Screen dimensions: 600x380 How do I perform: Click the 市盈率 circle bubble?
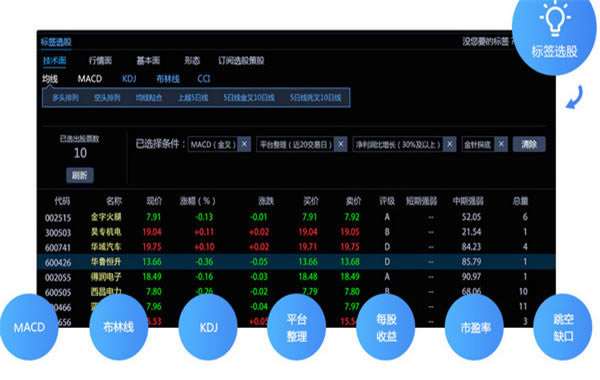tap(474, 327)
